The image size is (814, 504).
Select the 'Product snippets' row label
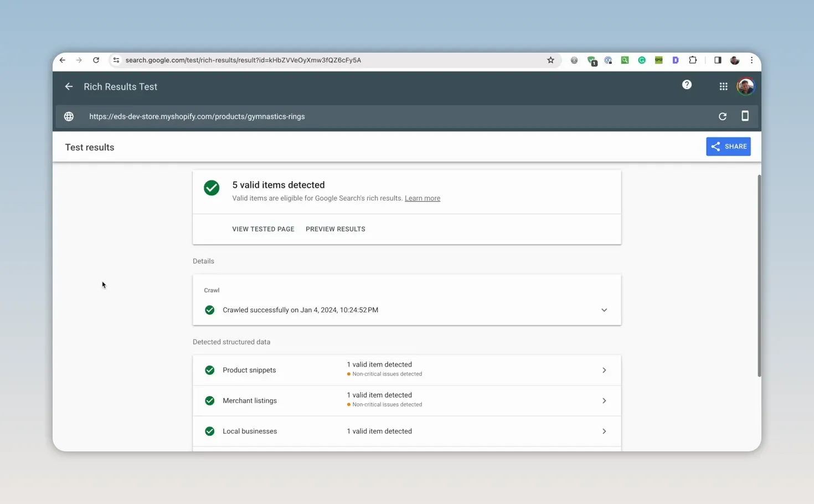[x=249, y=370]
